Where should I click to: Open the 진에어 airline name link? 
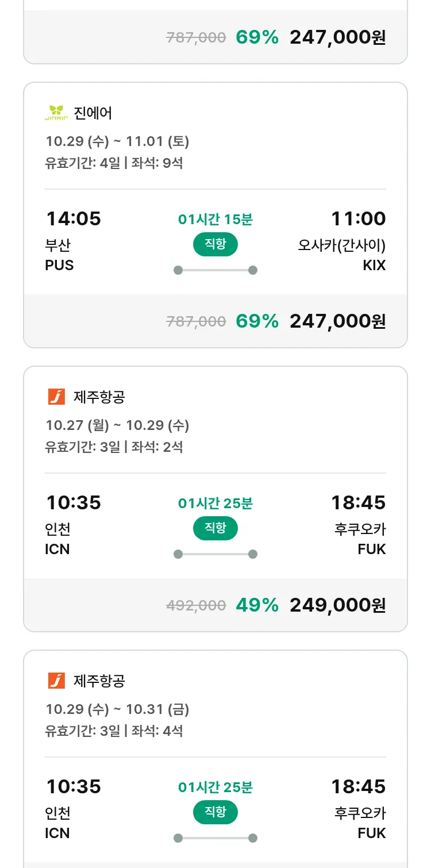point(93,113)
